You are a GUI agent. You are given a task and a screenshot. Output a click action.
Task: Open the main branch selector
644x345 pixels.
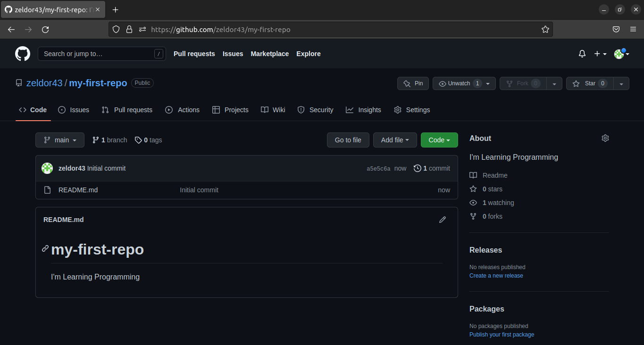click(x=60, y=140)
